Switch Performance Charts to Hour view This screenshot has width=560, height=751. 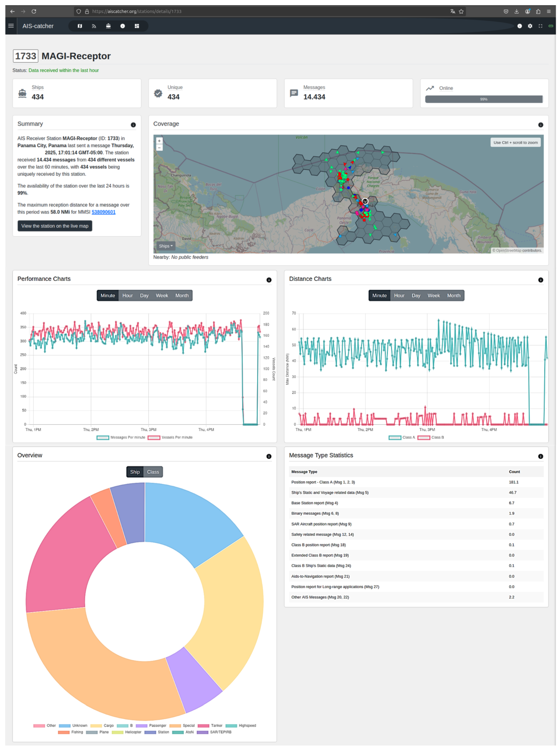pyautogui.click(x=127, y=295)
